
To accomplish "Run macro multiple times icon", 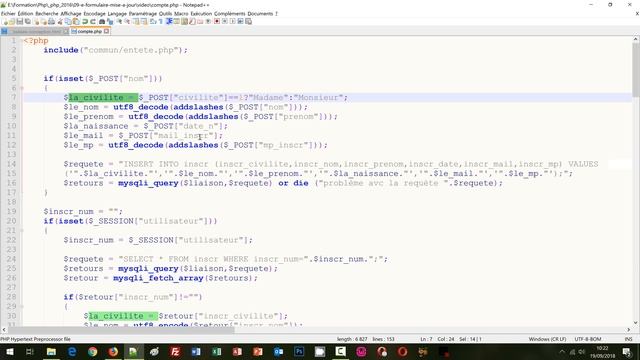I will (240, 21).
